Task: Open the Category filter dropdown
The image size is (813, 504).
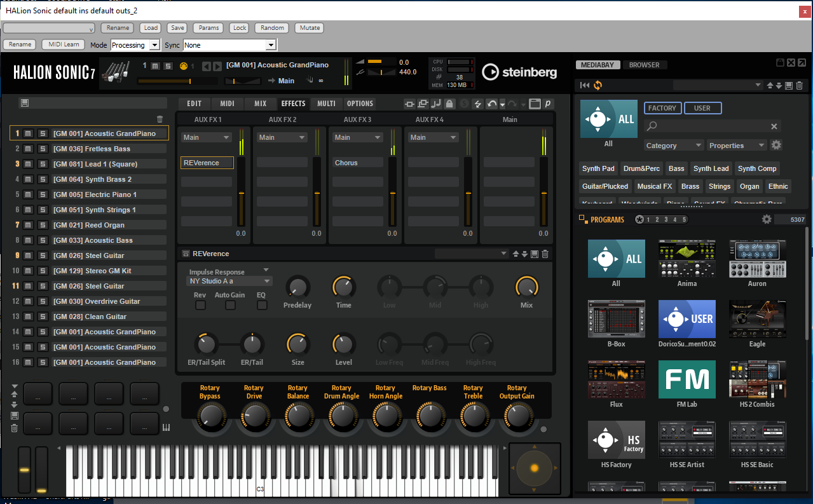Action: point(674,146)
